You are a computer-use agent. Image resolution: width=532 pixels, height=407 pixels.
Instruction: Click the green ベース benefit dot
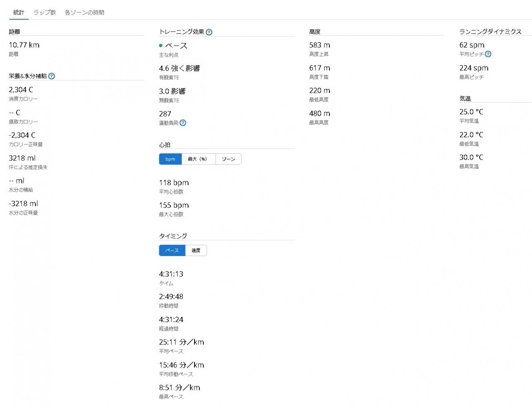coord(161,46)
